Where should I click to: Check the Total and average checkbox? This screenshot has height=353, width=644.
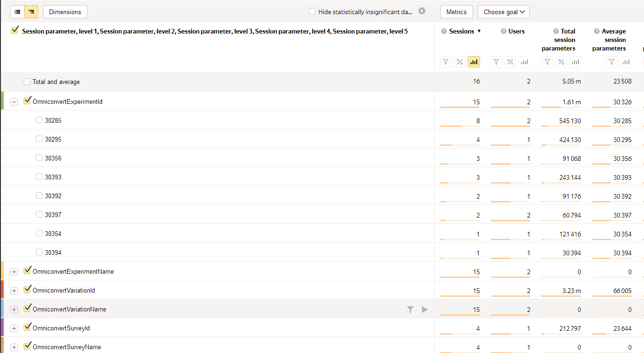coord(27,82)
